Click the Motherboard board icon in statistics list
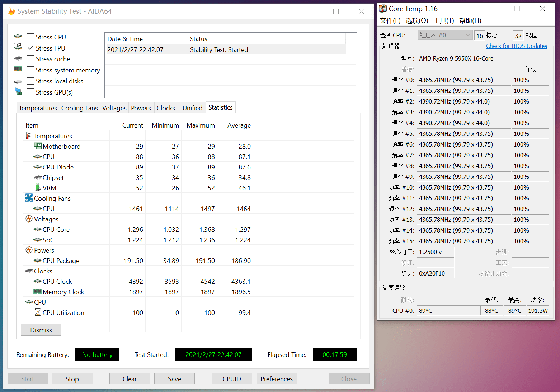This screenshot has width=560, height=392. point(37,146)
